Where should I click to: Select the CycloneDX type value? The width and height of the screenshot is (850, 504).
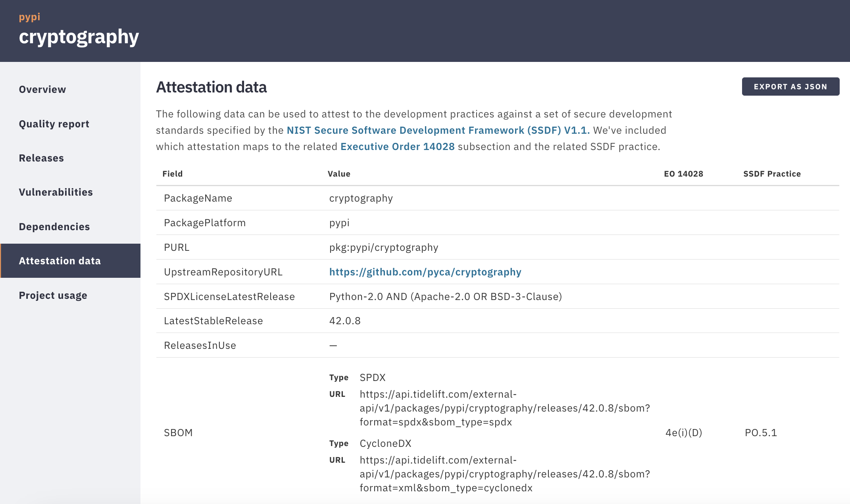tap(385, 443)
